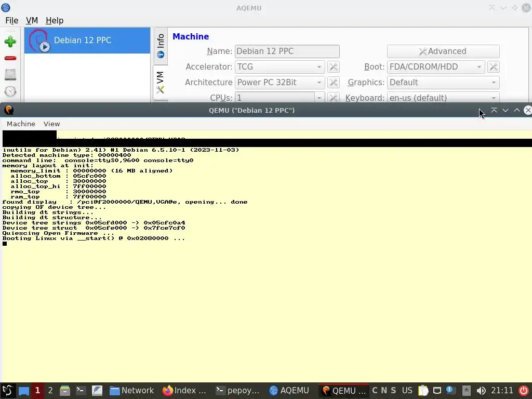
Task: Switch to workspace 1
Action: point(37,391)
